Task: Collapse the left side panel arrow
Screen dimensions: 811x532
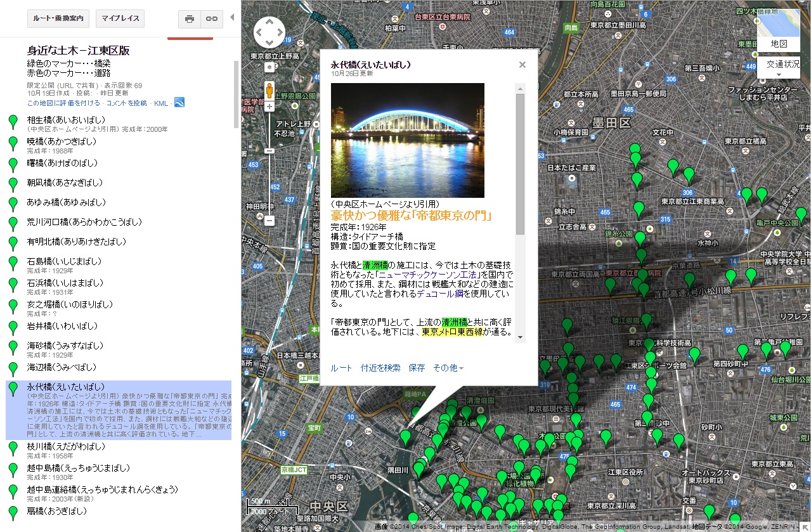Action: click(x=231, y=17)
